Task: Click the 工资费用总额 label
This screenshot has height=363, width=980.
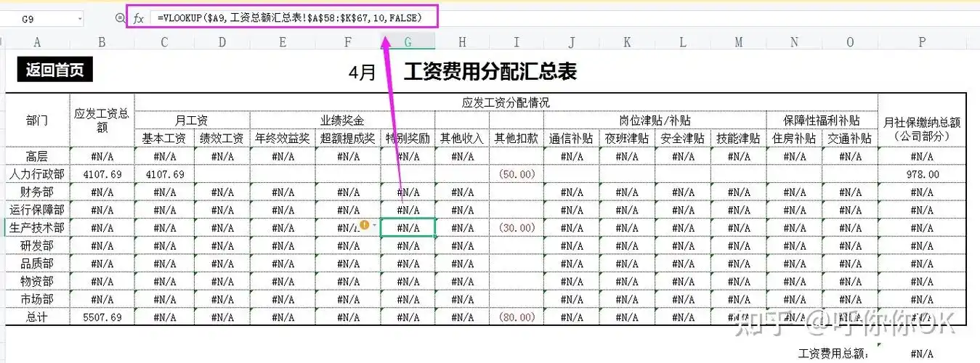Action: [x=834, y=354]
